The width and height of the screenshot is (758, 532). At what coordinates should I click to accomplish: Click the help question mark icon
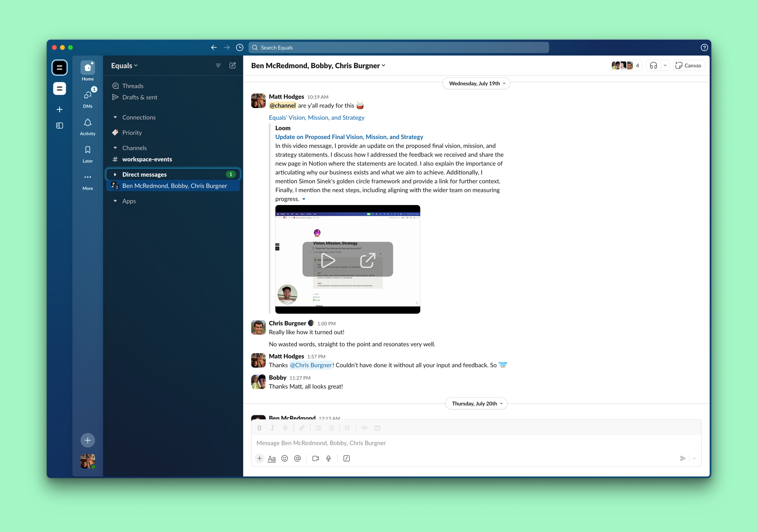[x=704, y=47]
